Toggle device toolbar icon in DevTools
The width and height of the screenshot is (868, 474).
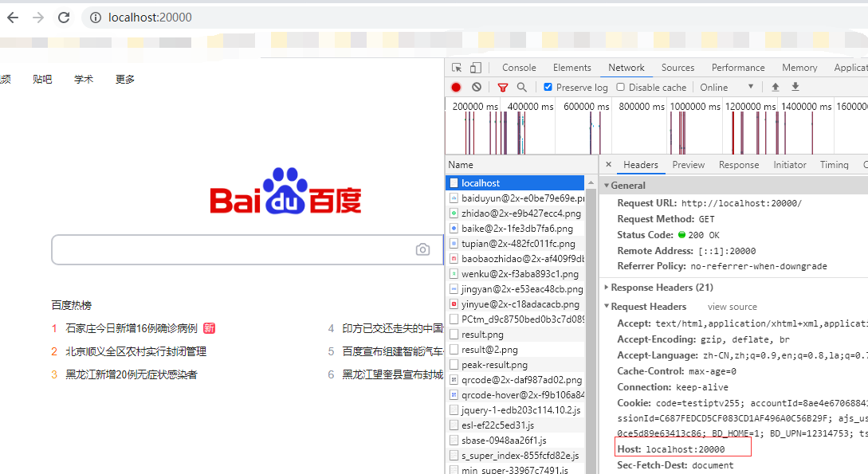point(476,68)
